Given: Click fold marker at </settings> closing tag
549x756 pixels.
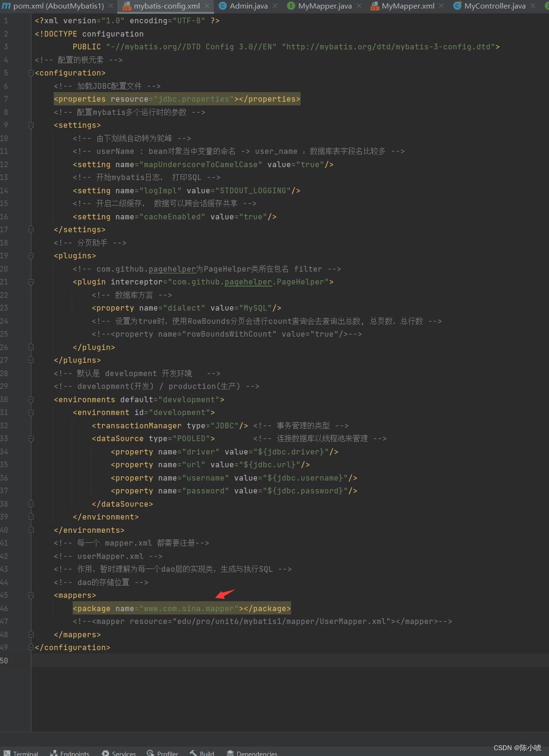Looking at the screenshot, I should (31, 230).
